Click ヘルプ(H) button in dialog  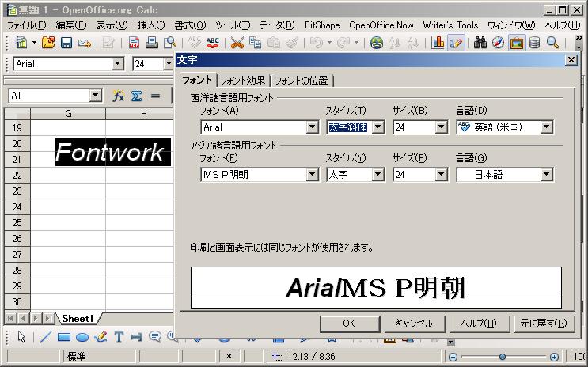click(x=479, y=323)
